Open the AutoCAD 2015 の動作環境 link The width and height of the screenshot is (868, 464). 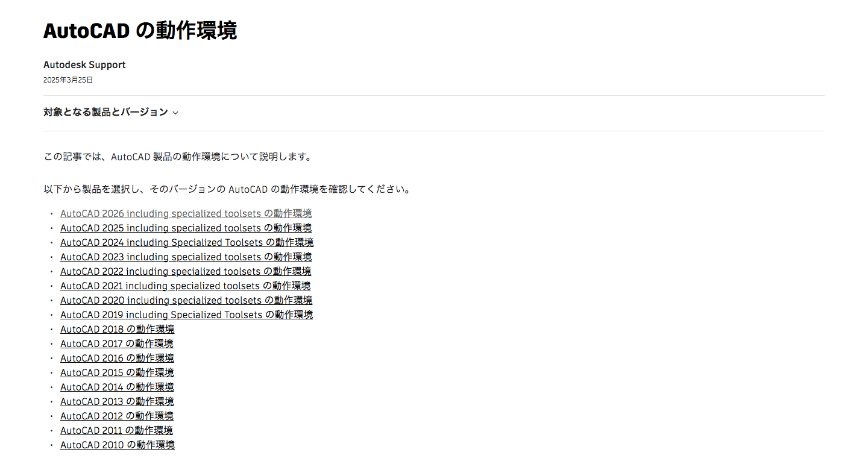(x=117, y=372)
